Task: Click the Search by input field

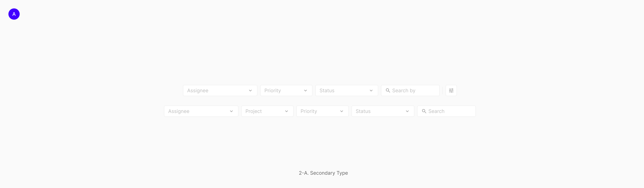Action: 410,90
